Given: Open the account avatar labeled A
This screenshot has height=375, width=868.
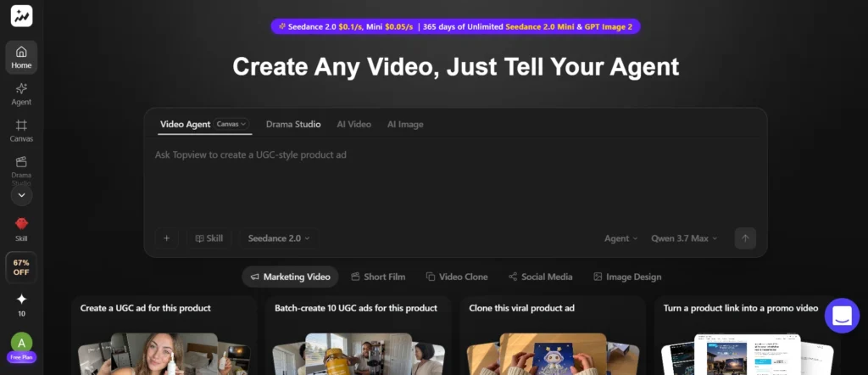Looking at the screenshot, I should pyautogui.click(x=21, y=343).
